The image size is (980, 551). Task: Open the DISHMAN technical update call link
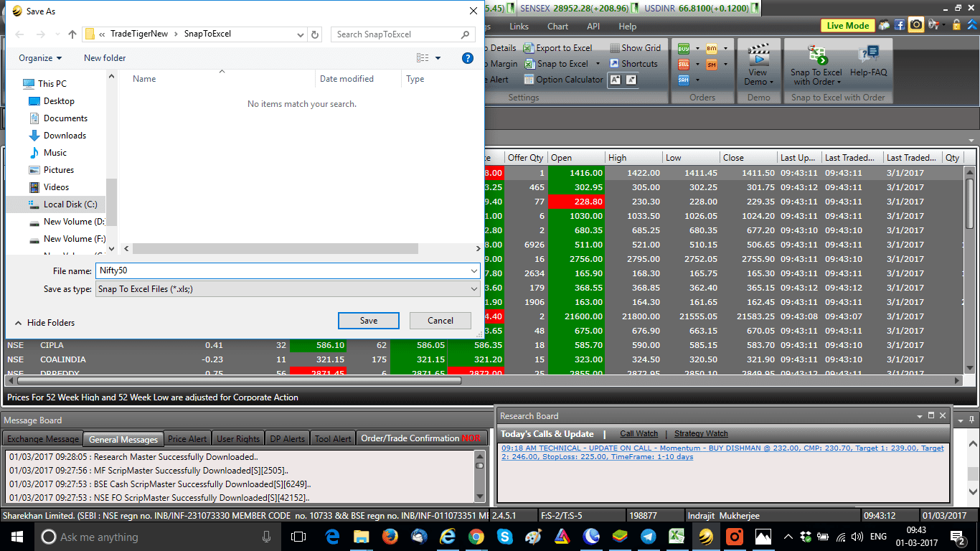(x=722, y=452)
